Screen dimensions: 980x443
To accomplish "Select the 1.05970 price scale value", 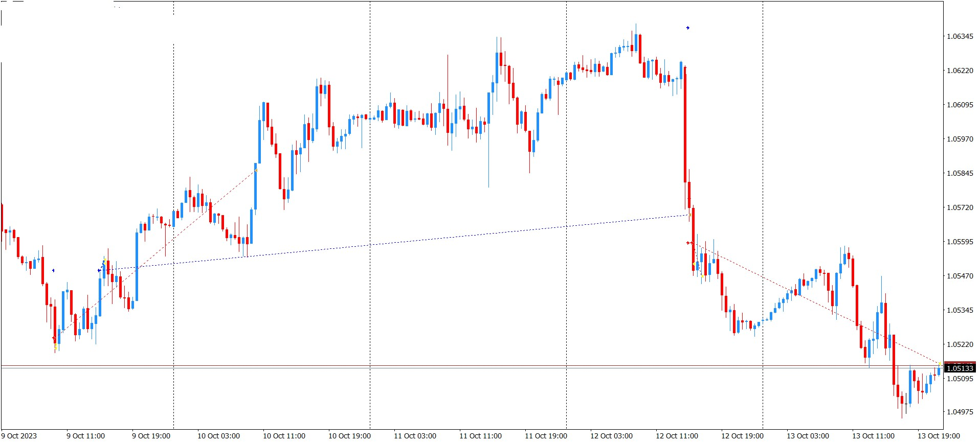I will coord(960,139).
